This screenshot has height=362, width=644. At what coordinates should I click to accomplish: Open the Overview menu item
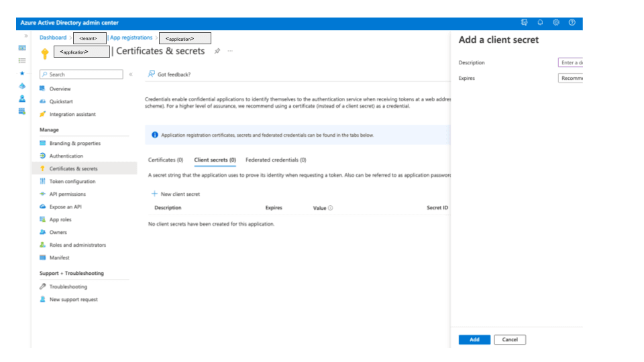pyautogui.click(x=60, y=88)
